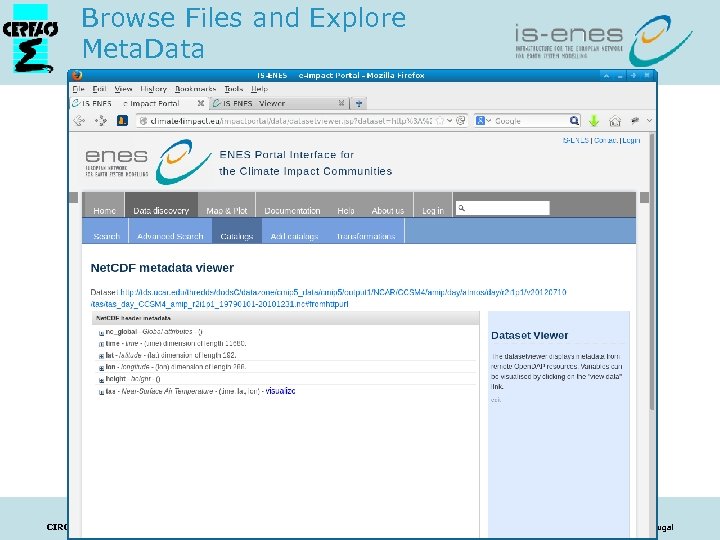Viewport: 720px width, 540px height.
Task: Expand the lon longitude node
Action: pos(101,368)
